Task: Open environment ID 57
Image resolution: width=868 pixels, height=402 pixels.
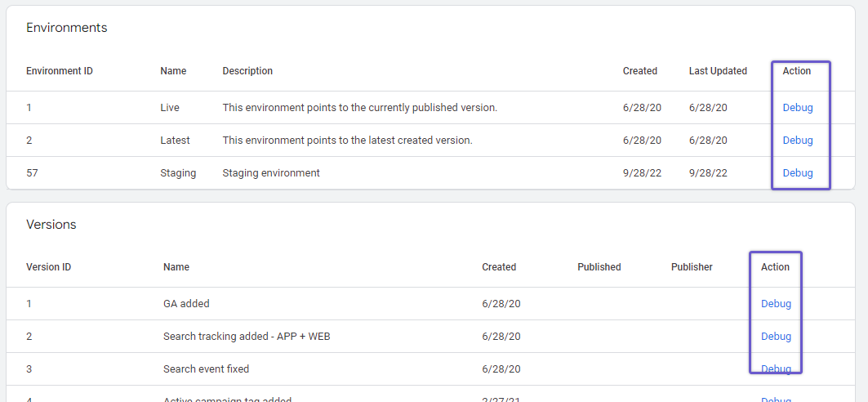Action: (x=32, y=172)
